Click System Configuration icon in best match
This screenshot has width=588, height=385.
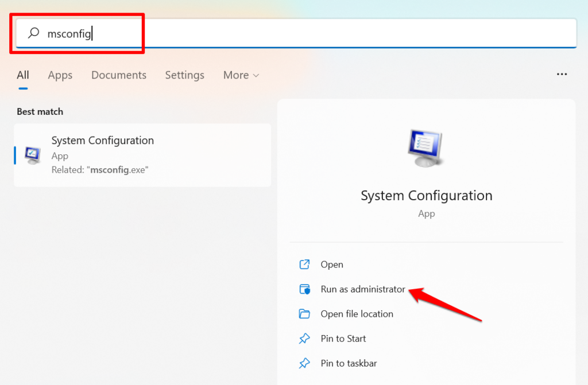(x=33, y=155)
